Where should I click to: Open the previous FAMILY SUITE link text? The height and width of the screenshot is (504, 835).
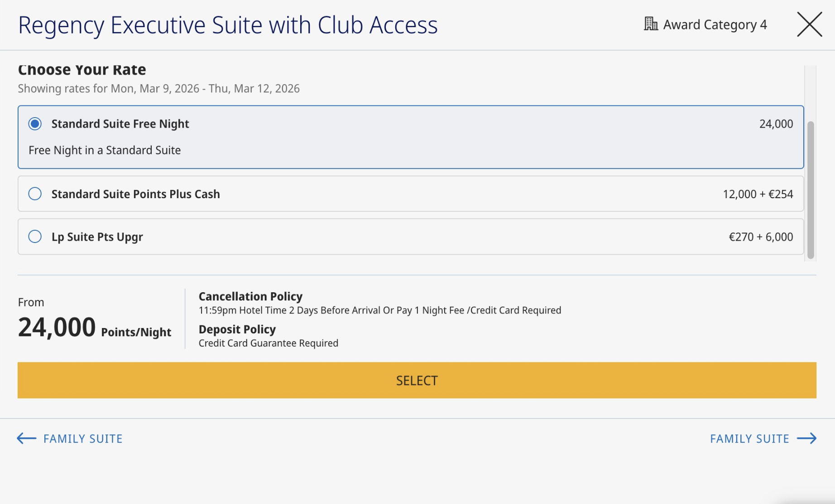pyautogui.click(x=83, y=438)
